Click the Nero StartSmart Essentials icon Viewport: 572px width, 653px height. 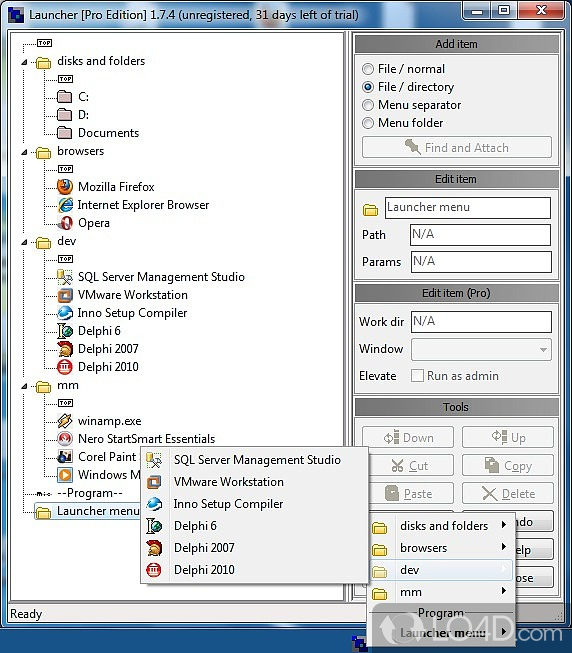(x=65, y=439)
